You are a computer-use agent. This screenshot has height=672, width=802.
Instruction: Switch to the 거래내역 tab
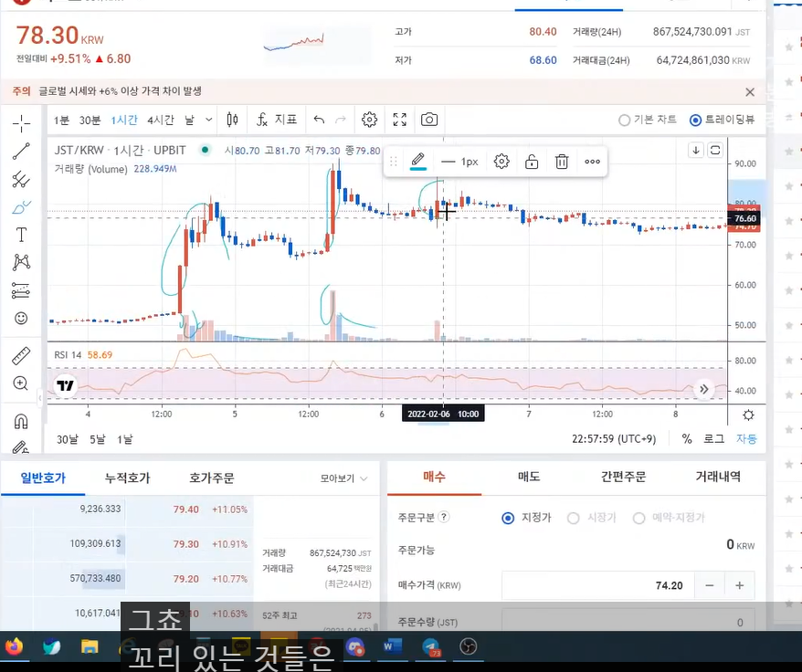(x=718, y=478)
